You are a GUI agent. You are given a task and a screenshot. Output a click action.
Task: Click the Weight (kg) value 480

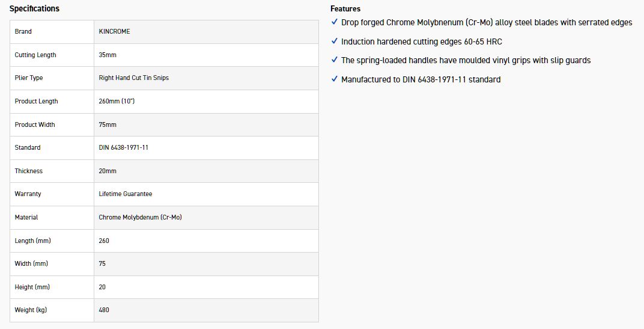click(104, 310)
